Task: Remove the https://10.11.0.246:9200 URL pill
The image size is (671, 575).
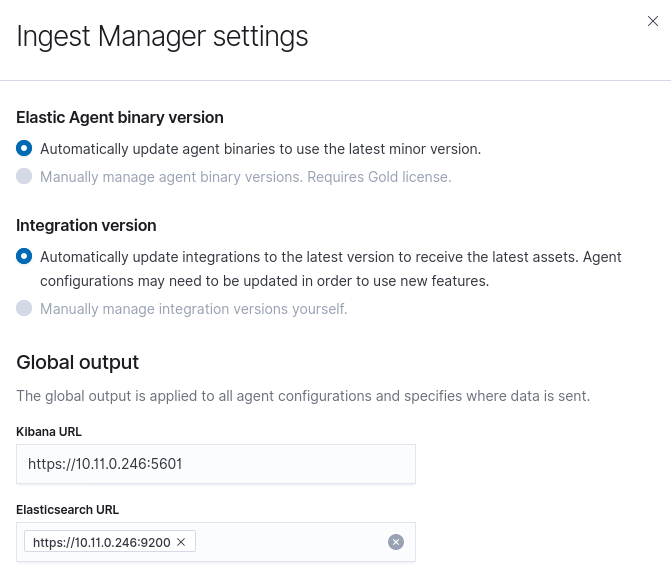Action: point(181,542)
